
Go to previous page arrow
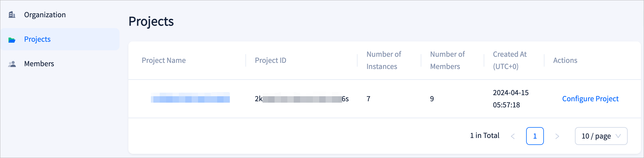tap(513, 136)
